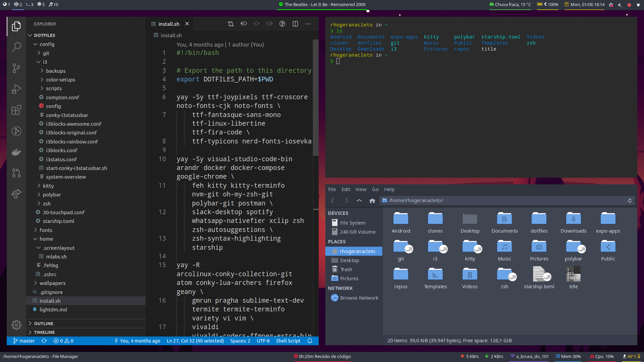Open the Search view in activity bar

tap(16, 47)
